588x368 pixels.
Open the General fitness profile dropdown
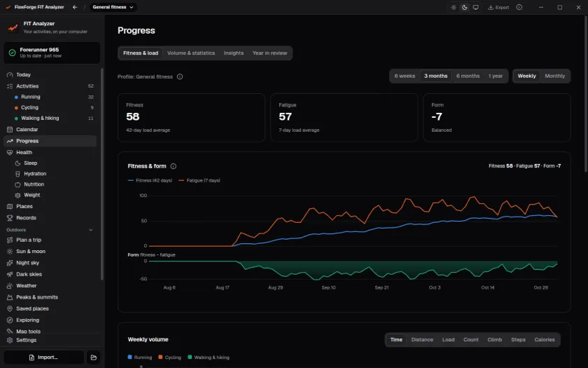click(x=113, y=7)
